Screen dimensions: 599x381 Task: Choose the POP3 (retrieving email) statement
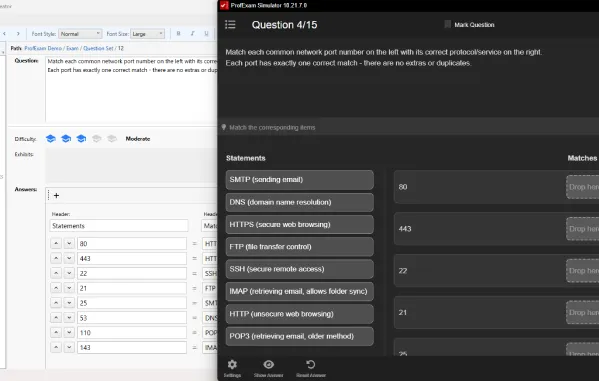(300, 336)
